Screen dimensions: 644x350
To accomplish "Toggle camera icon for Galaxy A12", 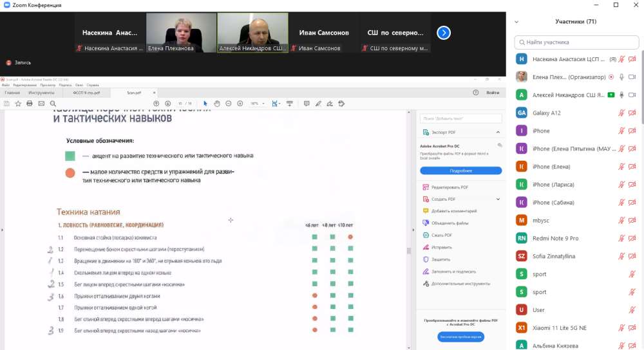I will 632,113.
